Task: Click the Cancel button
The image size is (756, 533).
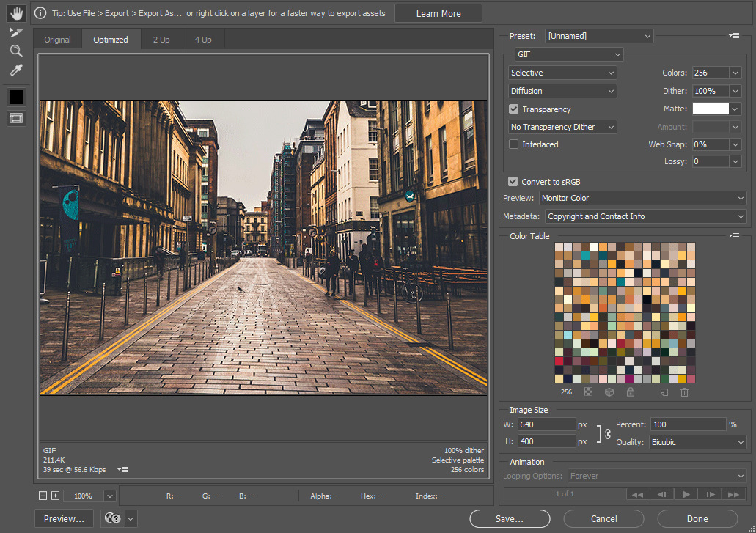Action: (603, 518)
